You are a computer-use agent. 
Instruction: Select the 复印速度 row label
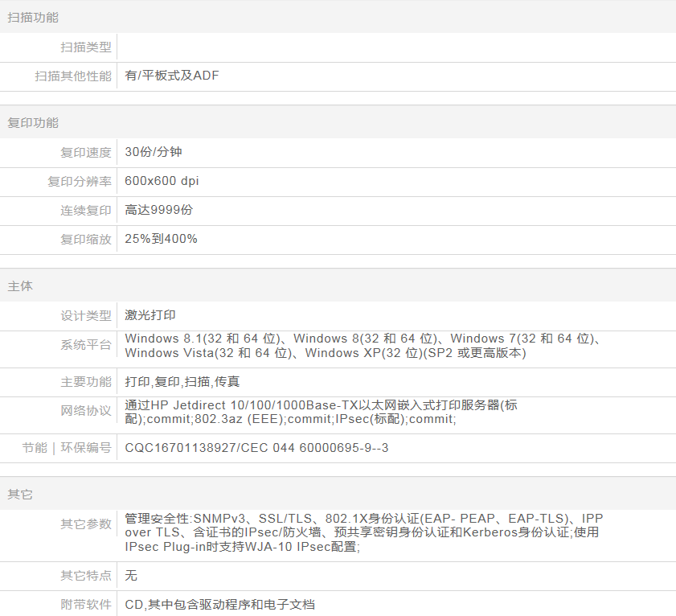tap(86, 153)
